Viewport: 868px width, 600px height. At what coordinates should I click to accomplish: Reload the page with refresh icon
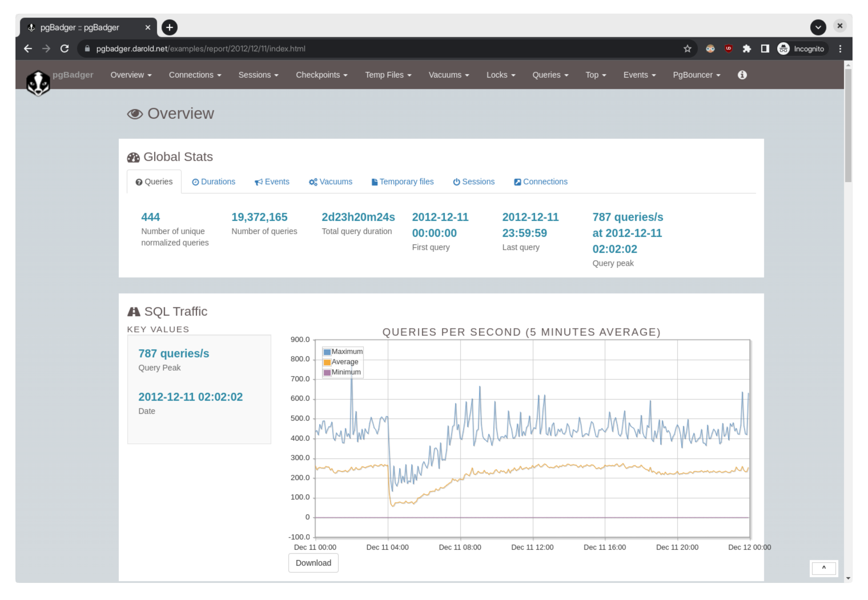pos(65,49)
